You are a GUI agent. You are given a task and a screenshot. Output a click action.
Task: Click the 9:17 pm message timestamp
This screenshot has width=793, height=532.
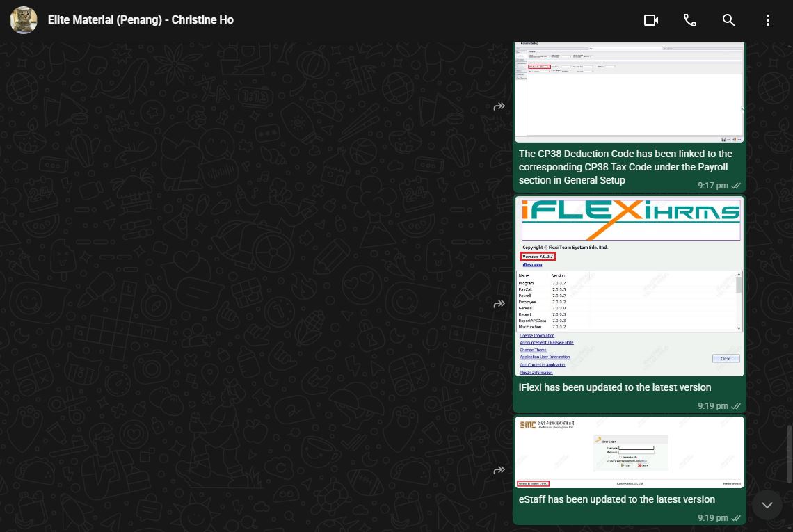tap(712, 186)
